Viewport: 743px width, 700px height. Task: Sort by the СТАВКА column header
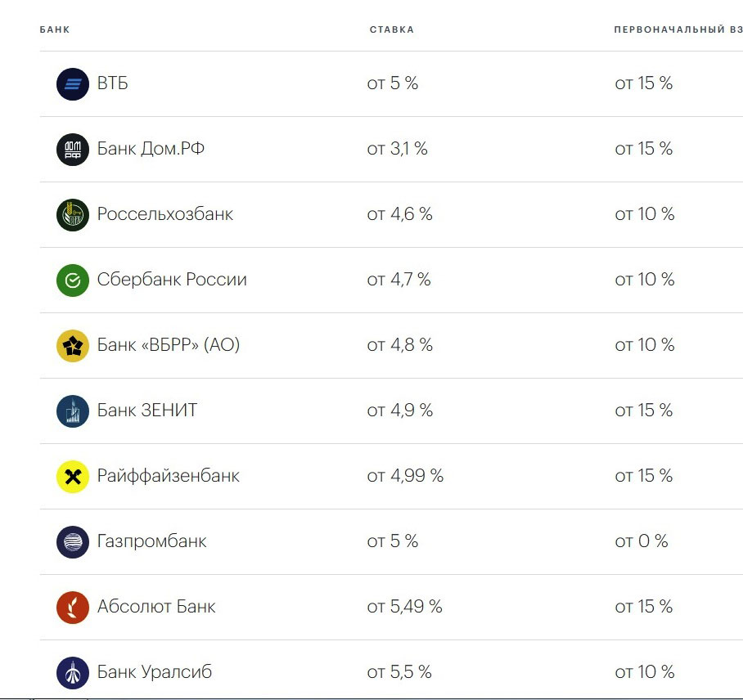(x=392, y=29)
